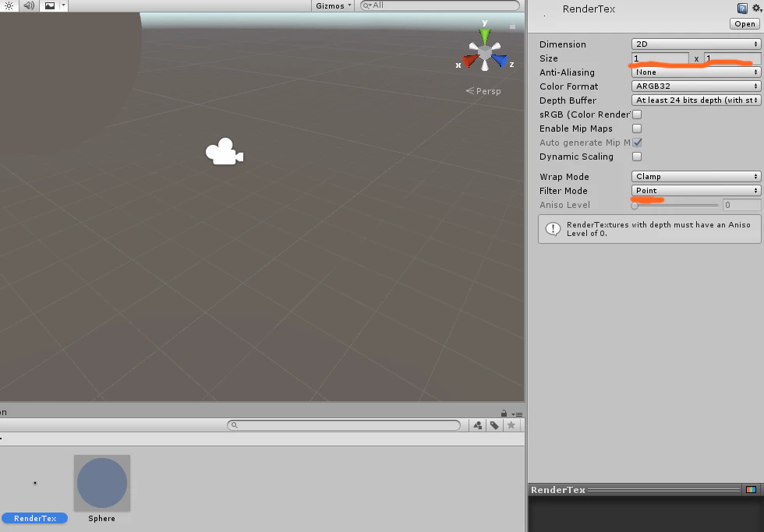Open the Color Format ARGB32 dropdown
The width and height of the screenshot is (764, 532).
click(x=695, y=86)
